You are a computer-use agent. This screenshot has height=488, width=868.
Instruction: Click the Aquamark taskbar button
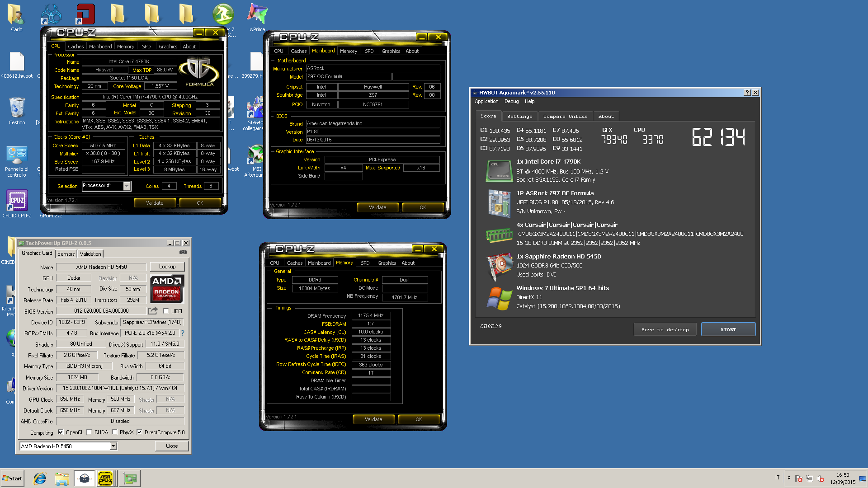(84, 479)
